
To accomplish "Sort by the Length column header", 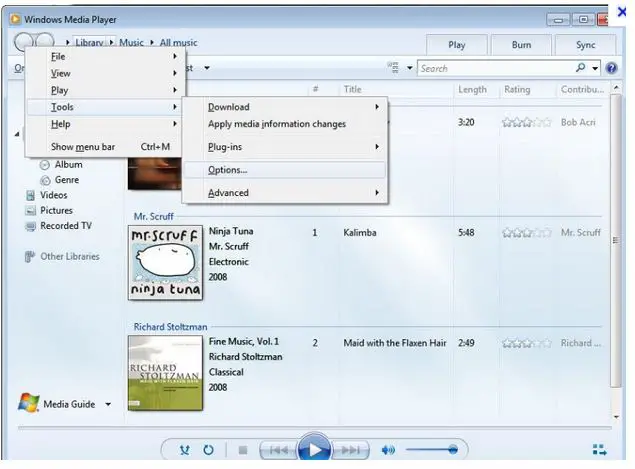I will tap(472, 90).
